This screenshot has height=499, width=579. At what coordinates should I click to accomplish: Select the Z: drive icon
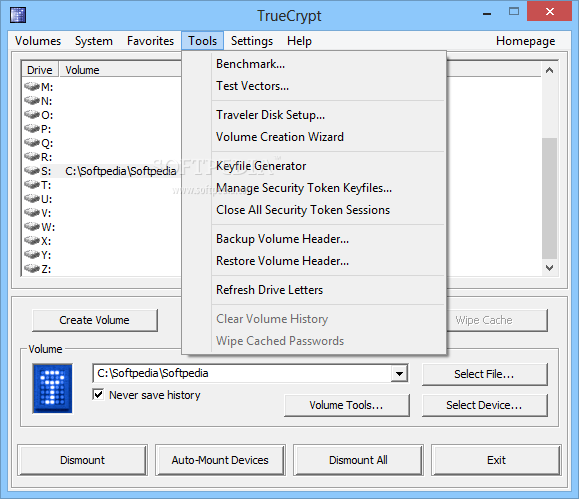coord(32,269)
